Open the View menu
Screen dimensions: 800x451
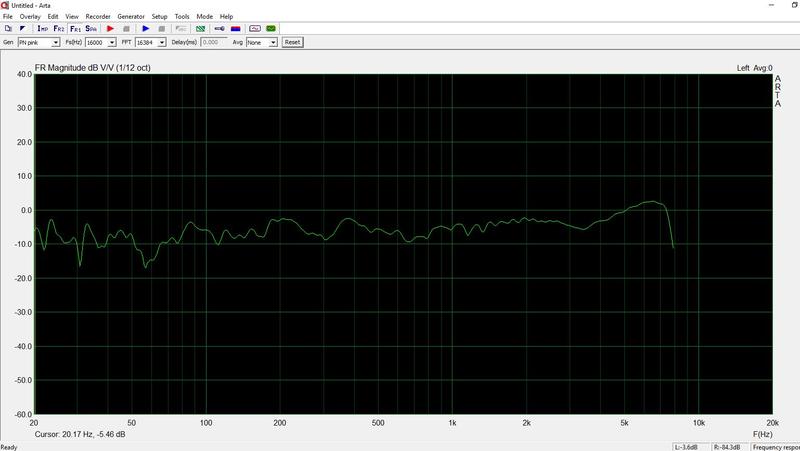pyautogui.click(x=72, y=16)
